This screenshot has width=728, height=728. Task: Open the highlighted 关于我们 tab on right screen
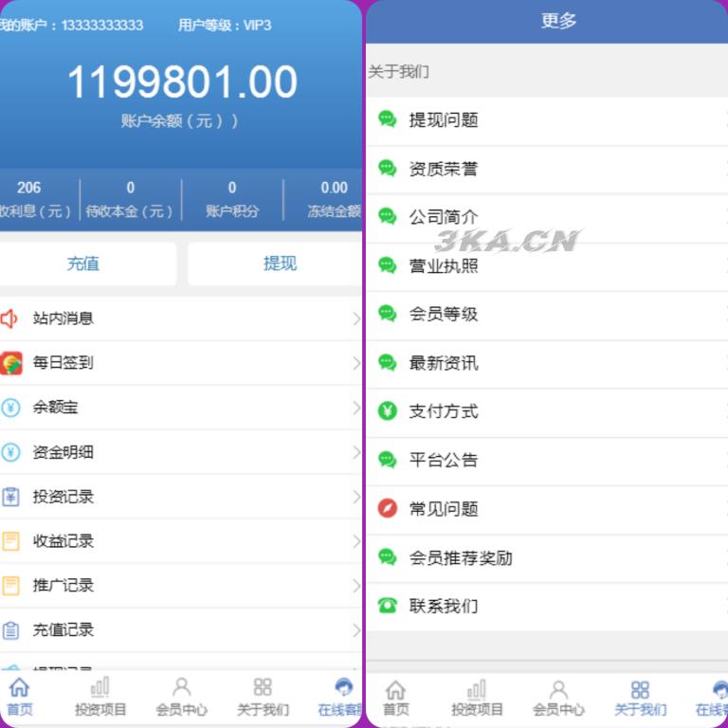640,699
